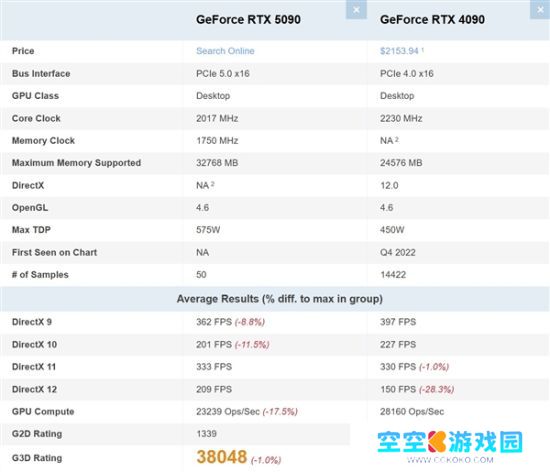Screen dimensions: 550x472
Task: Select the GPU Class row label
Action: pos(35,96)
